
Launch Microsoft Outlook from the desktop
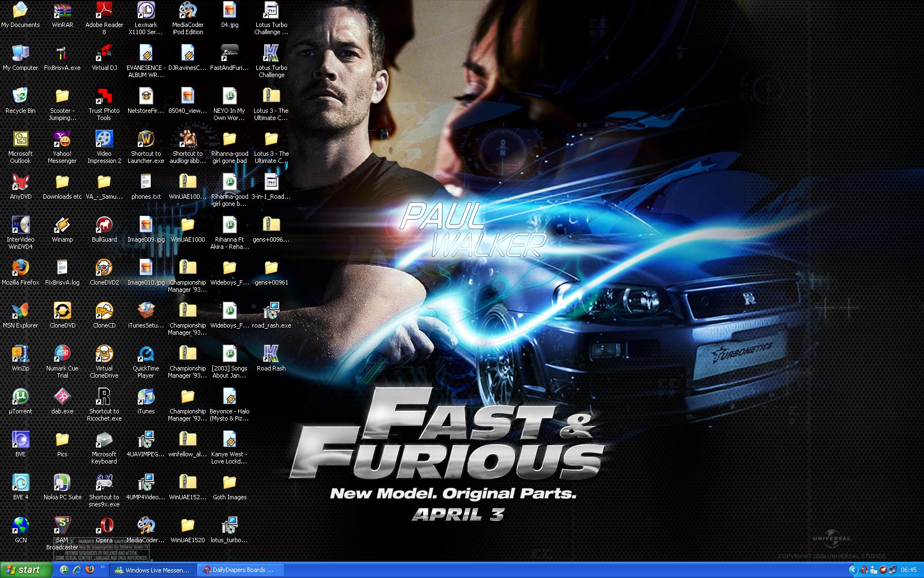tap(20, 148)
